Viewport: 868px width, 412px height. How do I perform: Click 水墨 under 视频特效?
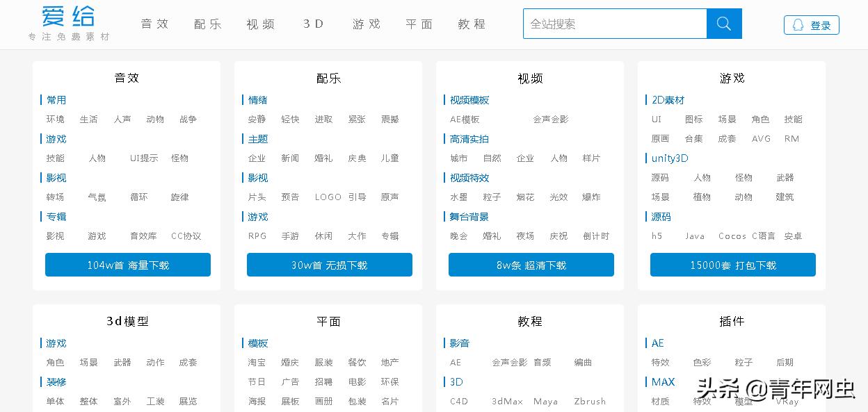(458, 197)
